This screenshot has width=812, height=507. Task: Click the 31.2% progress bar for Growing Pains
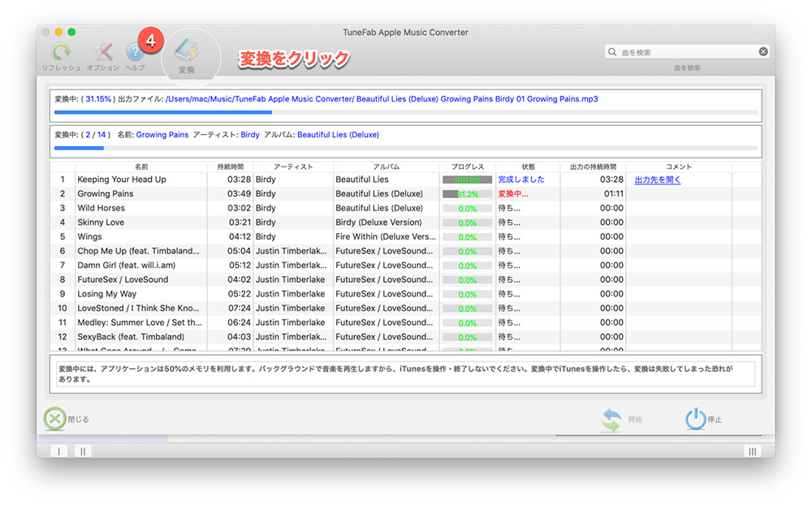click(x=467, y=194)
